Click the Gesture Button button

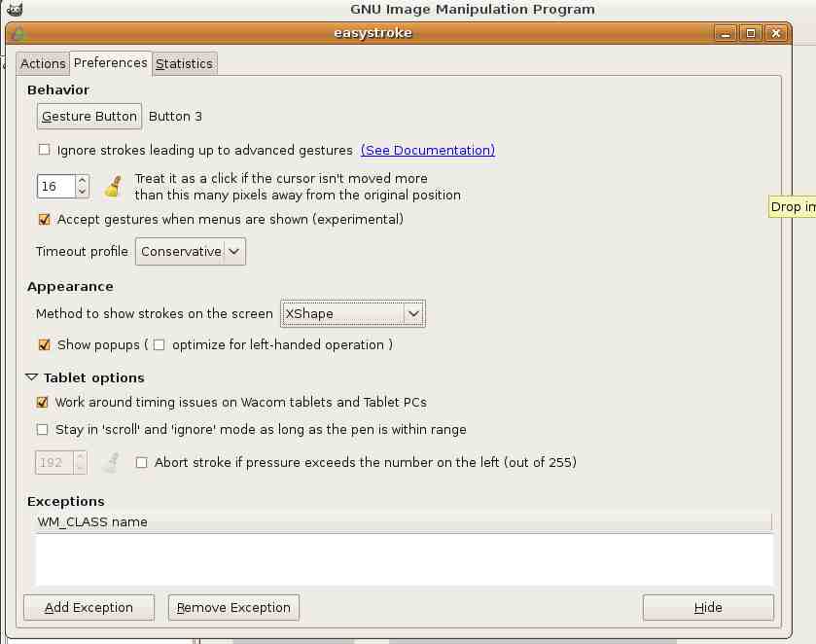(89, 116)
